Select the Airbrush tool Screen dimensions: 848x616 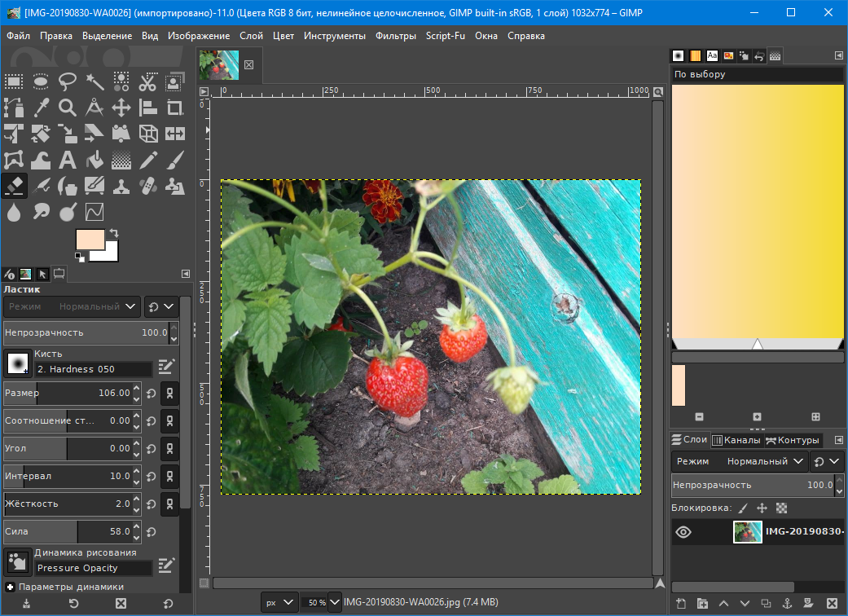tap(41, 186)
